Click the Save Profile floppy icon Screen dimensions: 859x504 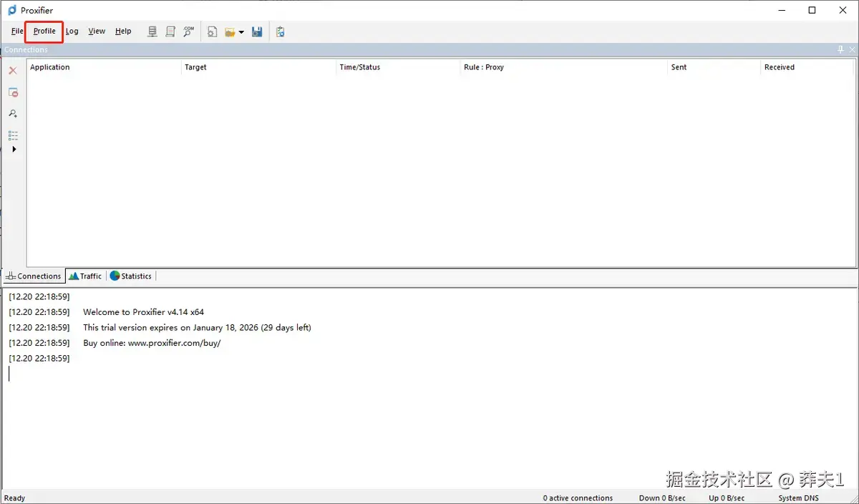pos(257,31)
